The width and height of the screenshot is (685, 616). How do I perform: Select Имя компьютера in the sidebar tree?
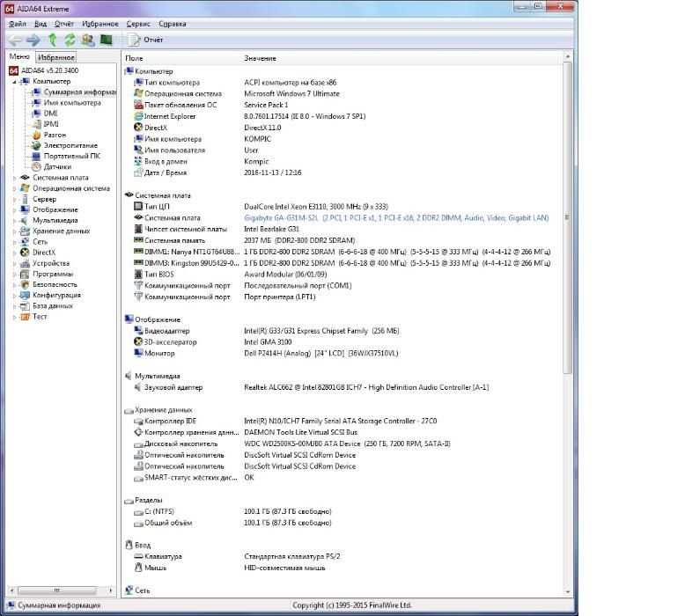(x=72, y=103)
